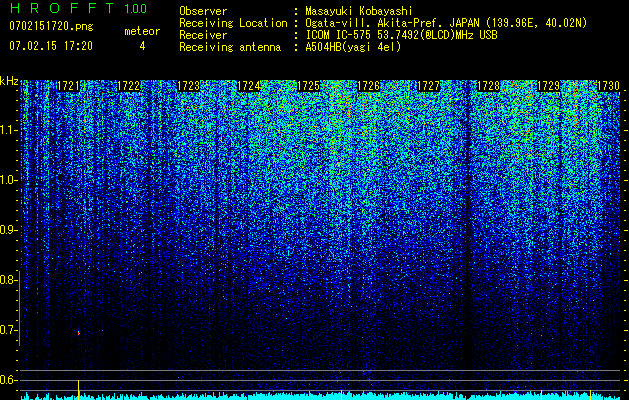Click the 1.1 frequency axis label
The height and width of the screenshot is (400, 629).
7,130
